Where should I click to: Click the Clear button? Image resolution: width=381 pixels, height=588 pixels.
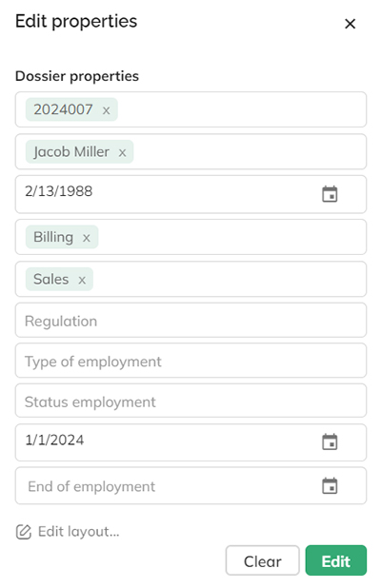pyautogui.click(x=262, y=560)
